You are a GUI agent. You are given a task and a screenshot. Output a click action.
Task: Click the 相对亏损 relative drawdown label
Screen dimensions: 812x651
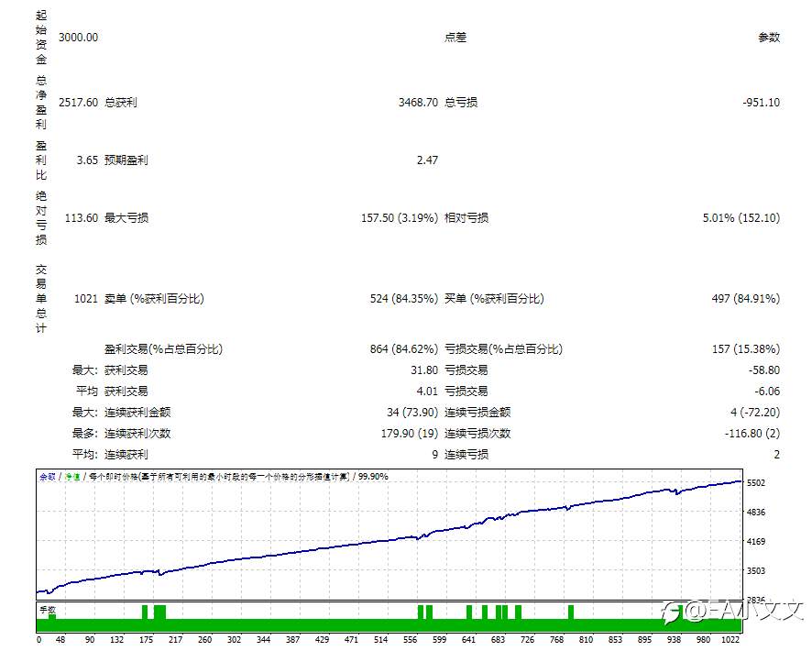tap(466, 218)
